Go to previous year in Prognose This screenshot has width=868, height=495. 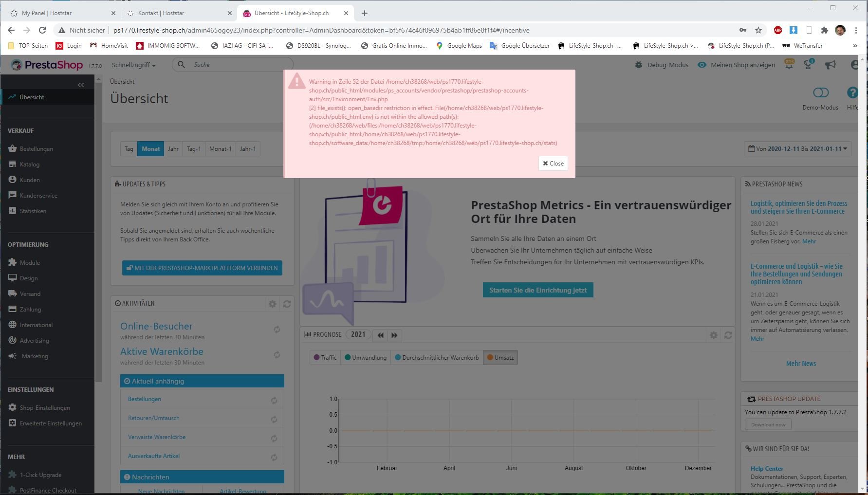(380, 335)
